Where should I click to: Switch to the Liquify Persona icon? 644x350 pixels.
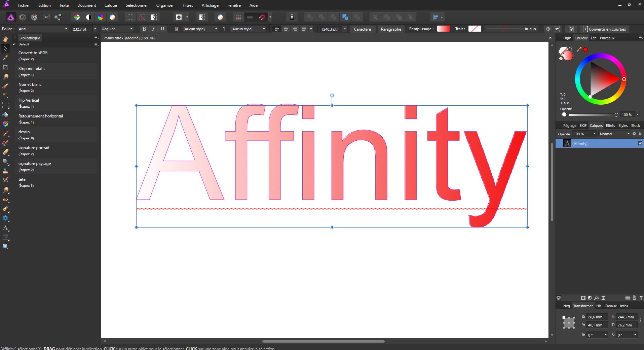[x=23, y=17]
